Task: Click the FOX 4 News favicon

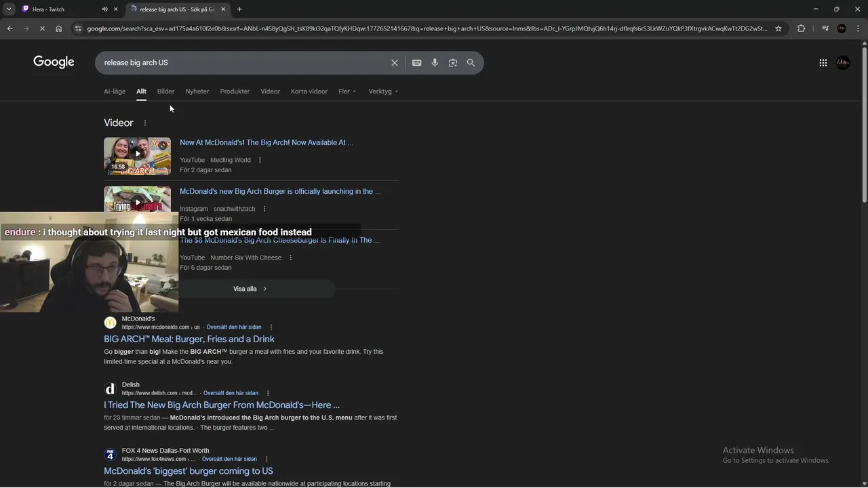Action: coord(110,454)
